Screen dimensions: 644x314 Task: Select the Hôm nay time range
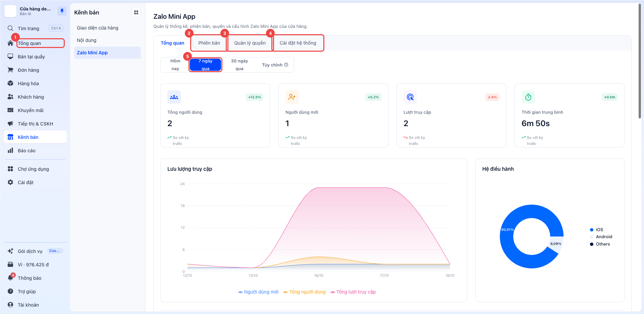[x=175, y=65]
